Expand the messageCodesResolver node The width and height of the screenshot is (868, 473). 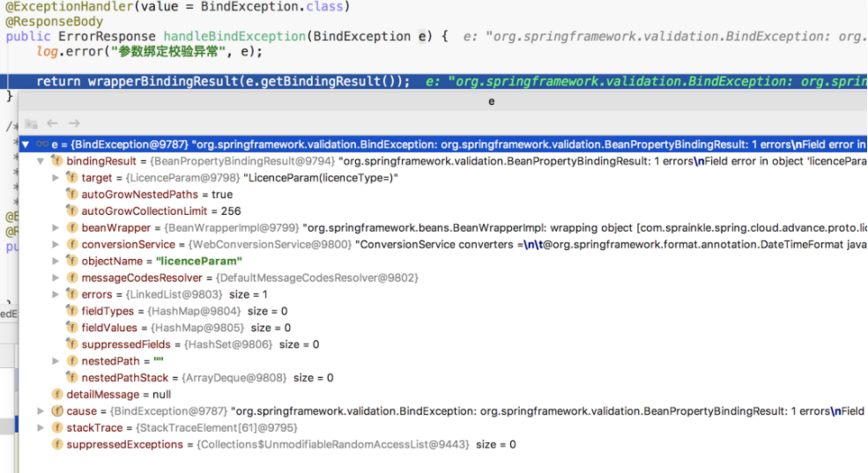56,277
